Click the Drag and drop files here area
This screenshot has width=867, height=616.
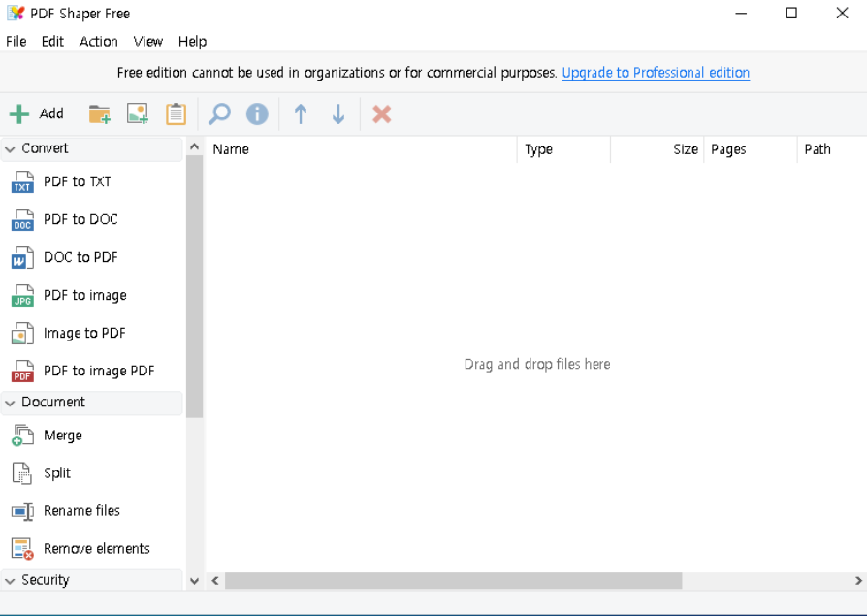coord(537,364)
